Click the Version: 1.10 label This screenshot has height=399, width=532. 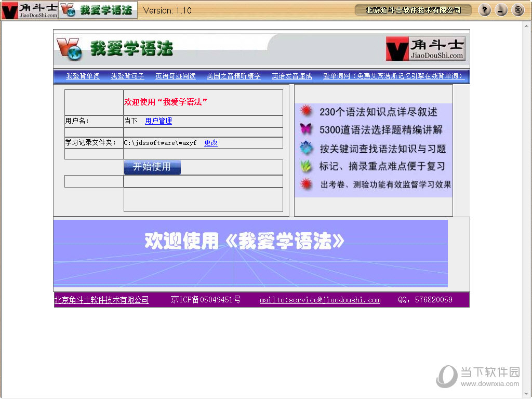[167, 10]
